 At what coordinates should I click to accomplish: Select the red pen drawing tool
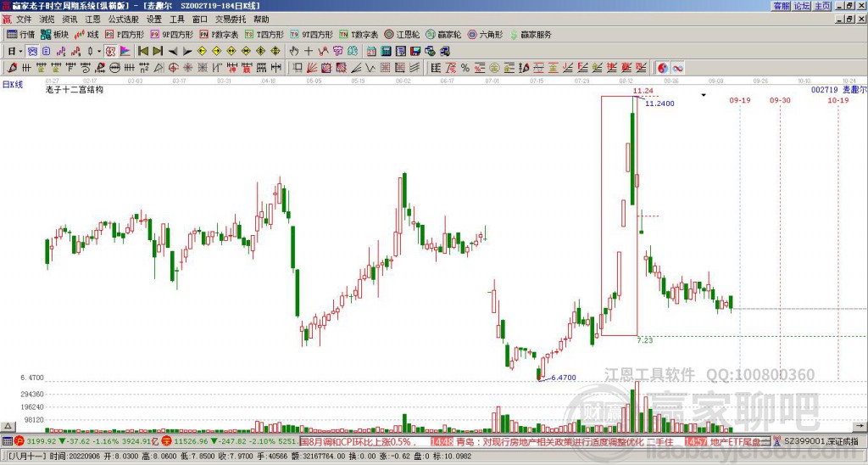tap(12, 68)
